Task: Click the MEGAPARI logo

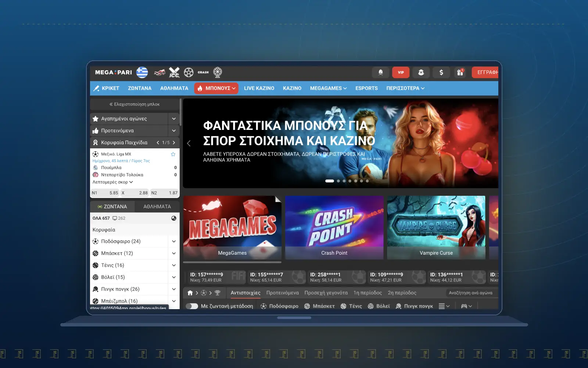Action: point(114,72)
